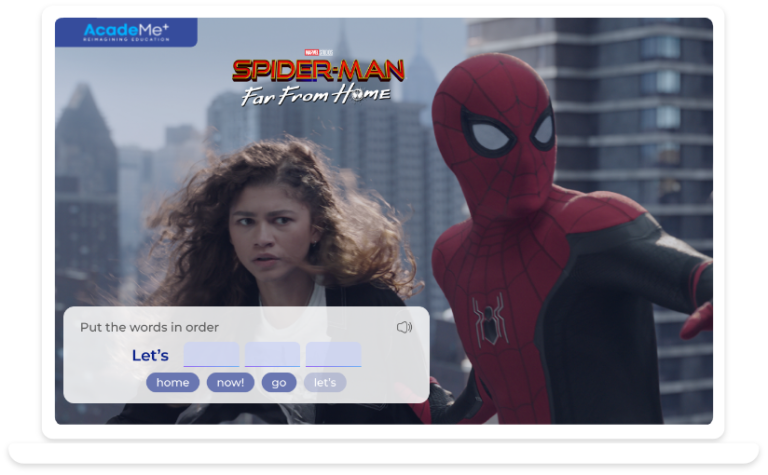Select the 'now!' word chip
The width and height of the screenshot is (768, 475).
click(x=230, y=382)
